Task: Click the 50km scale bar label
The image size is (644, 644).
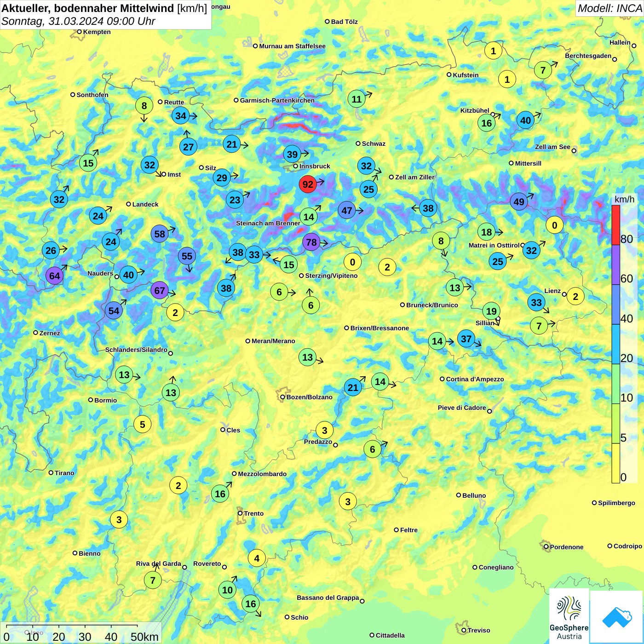Action: click(x=144, y=637)
